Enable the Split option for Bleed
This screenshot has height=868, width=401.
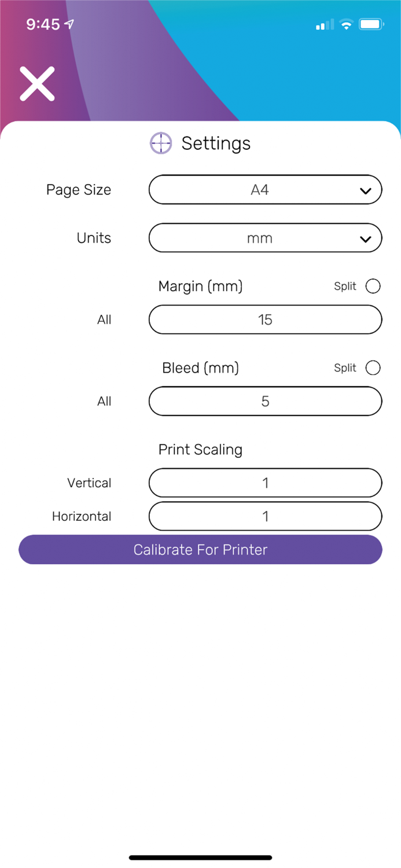click(x=373, y=367)
